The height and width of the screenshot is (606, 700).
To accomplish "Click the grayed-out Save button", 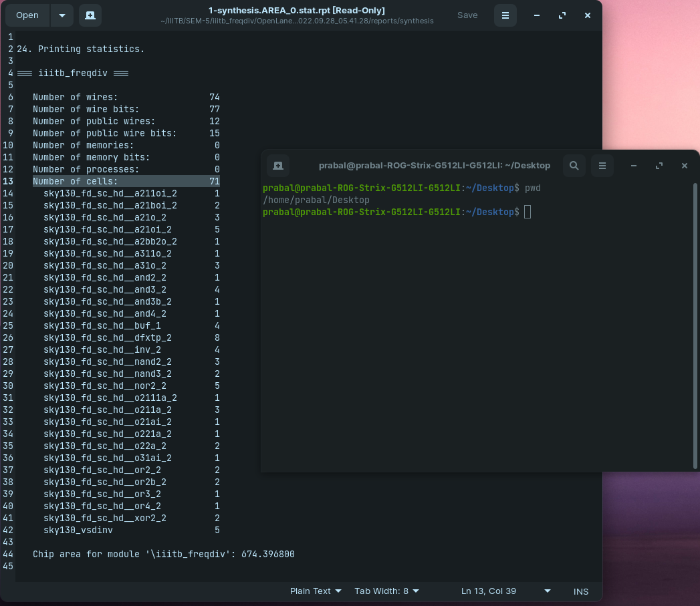I will tap(467, 15).
